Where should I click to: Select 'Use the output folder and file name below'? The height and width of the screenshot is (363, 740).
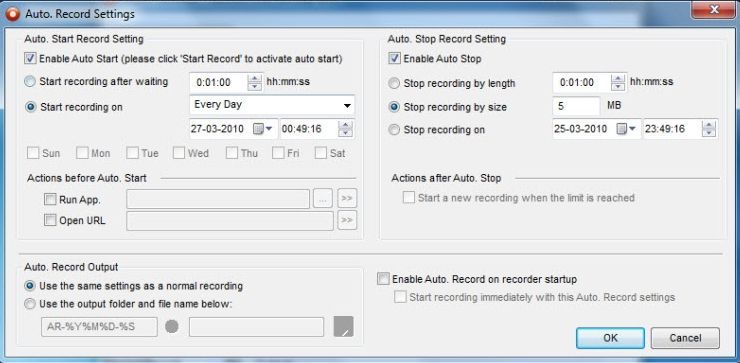pos(31,304)
